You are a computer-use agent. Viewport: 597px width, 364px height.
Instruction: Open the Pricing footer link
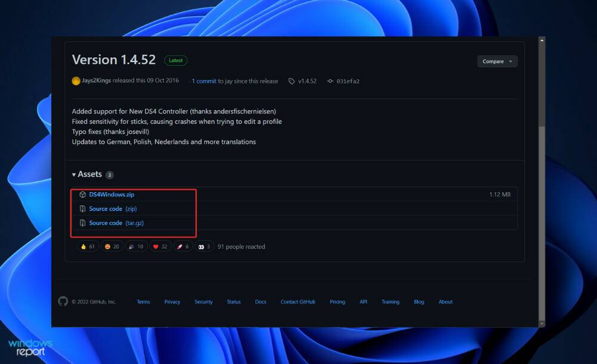click(337, 302)
